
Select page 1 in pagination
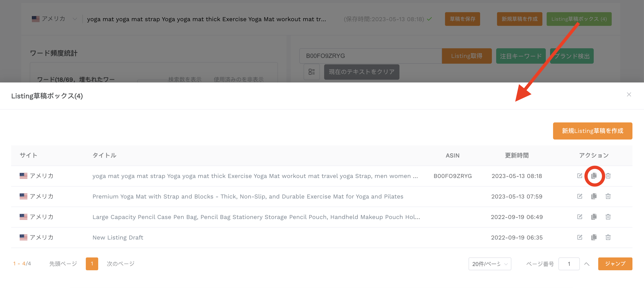coord(92,264)
